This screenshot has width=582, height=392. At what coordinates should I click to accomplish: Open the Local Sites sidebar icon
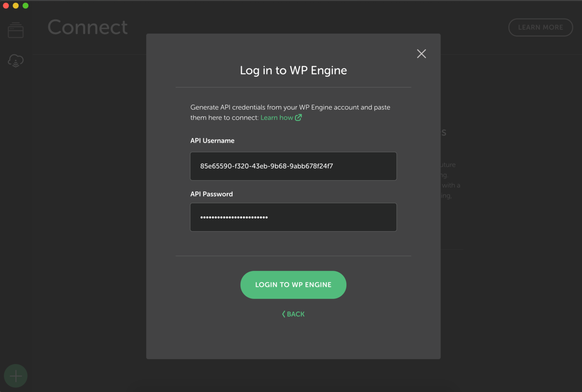(x=16, y=30)
